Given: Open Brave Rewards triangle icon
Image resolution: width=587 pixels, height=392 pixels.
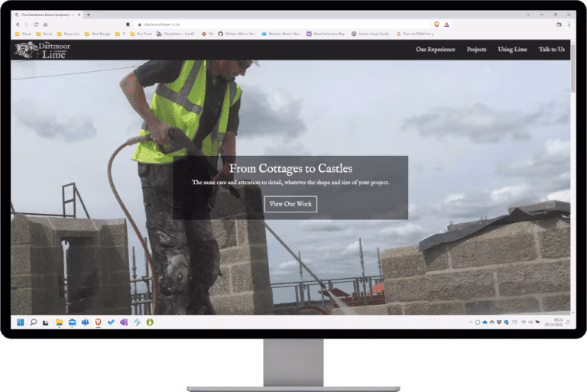Looking at the screenshot, I should (446, 24).
